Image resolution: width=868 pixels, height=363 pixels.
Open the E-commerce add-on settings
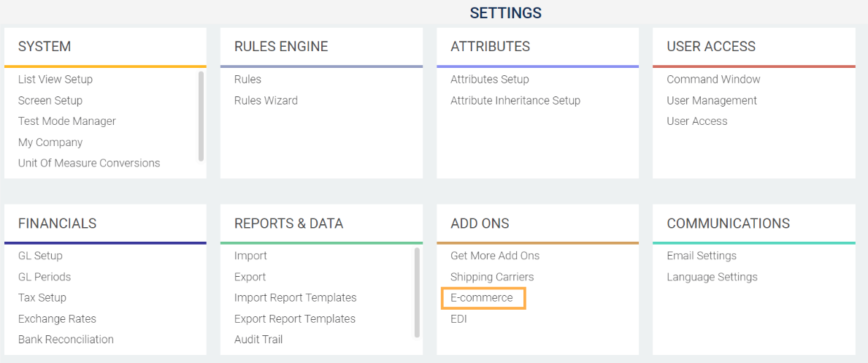pos(482,298)
